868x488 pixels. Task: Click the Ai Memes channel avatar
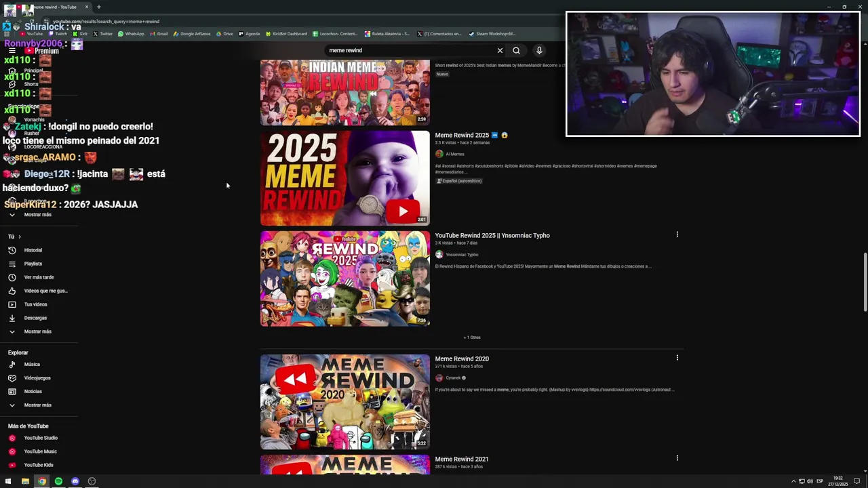pos(439,154)
